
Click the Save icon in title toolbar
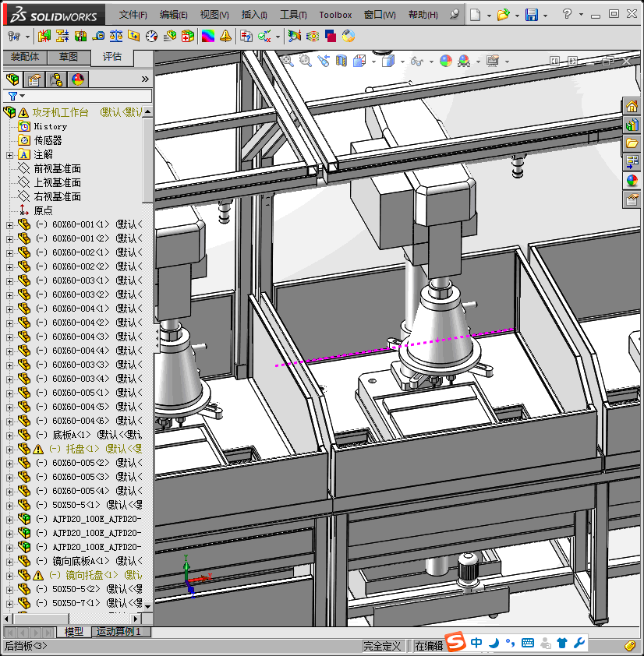click(x=531, y=15)
